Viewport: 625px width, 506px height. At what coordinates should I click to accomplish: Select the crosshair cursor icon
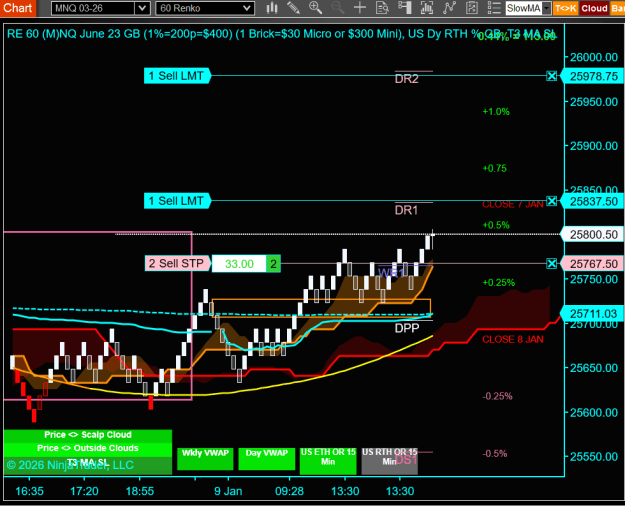(360, 8)
